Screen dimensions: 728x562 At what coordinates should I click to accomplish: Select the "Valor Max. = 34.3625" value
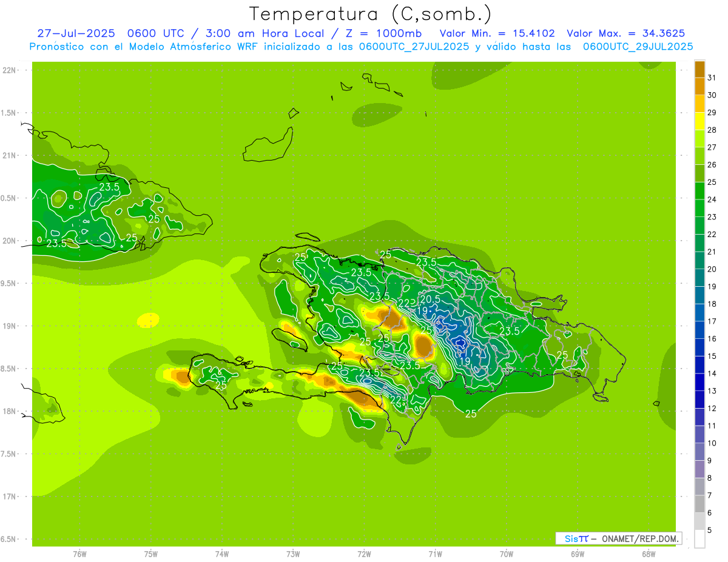tap(627, 33)
